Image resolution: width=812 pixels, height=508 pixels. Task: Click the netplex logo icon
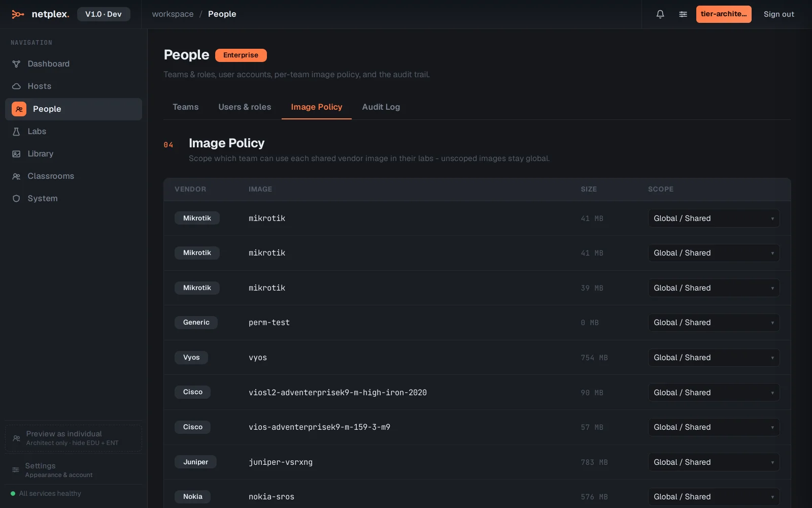coord(18,14)
